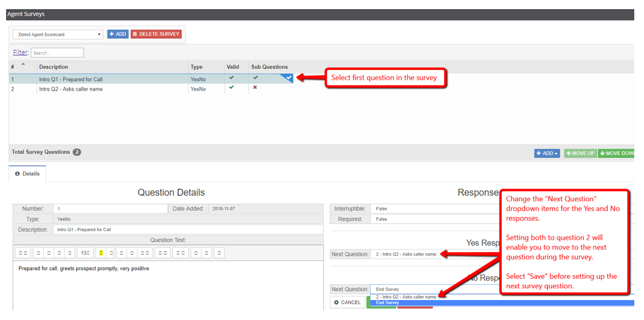Screen dimensions: 644x320
Task: Choose option 2 - Intro Q2 - Asks caller name in list
Action: 502,296
